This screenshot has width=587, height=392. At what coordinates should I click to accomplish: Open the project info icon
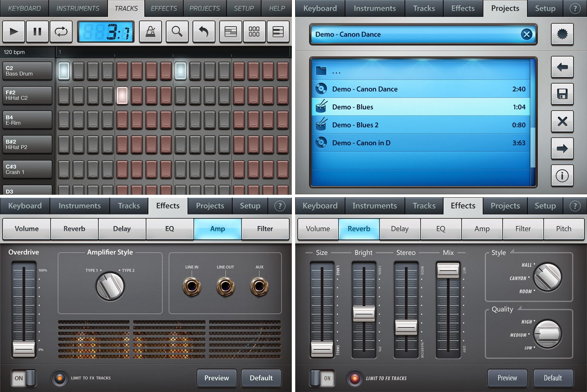click(562, 176)
